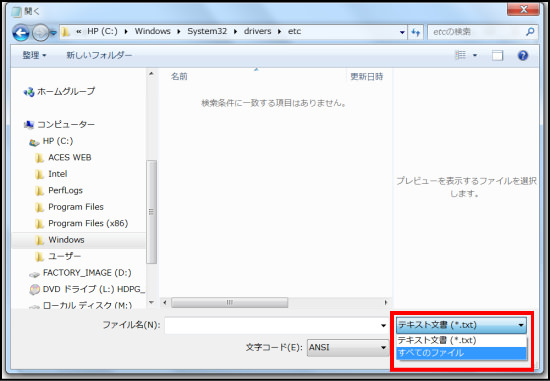The height and width of the screenshot is (381, 550).
Task: Open the PerfLogs folder in the tree
Action: [x=65, y=190]
